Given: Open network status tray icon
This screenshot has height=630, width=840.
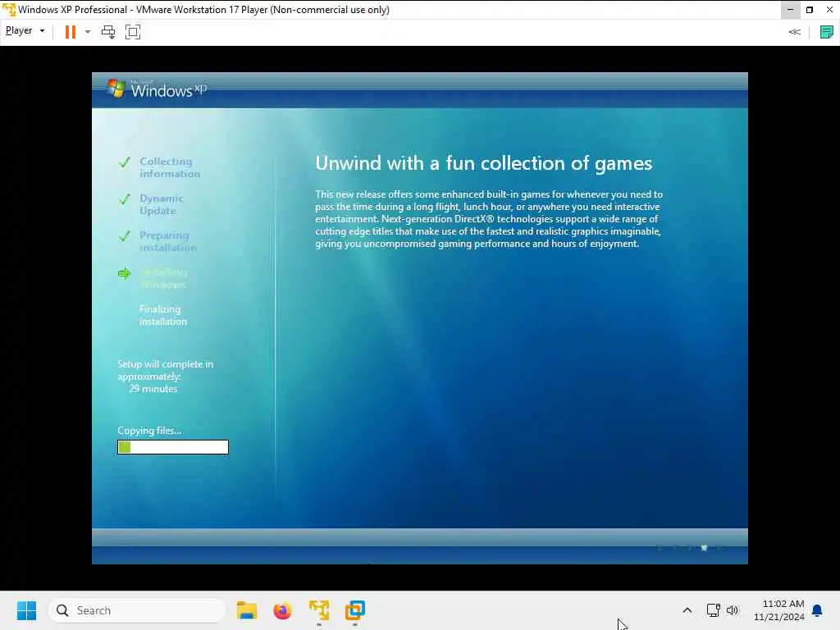Looking at the screenshot, I should pyautogui.click(x=713, y=610).
